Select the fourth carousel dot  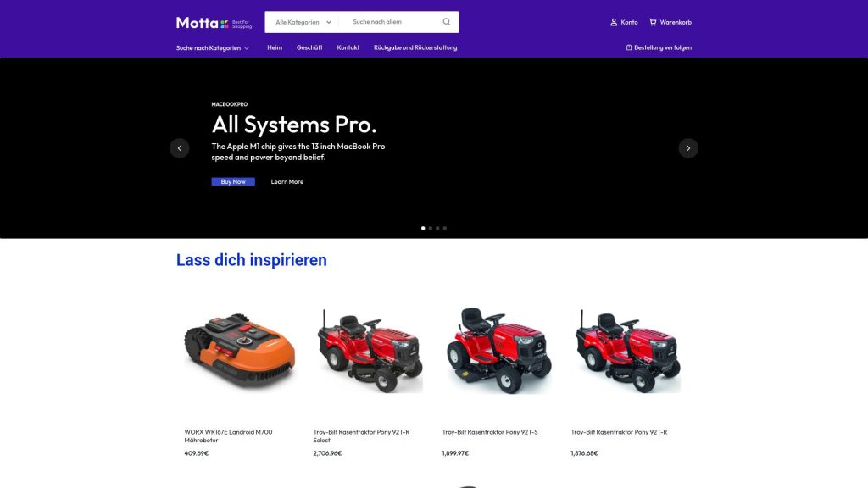click(x=444, y=228)
